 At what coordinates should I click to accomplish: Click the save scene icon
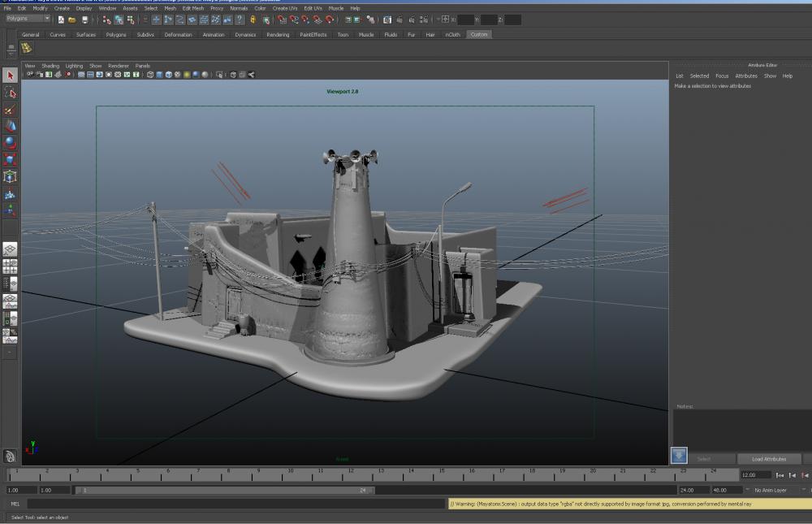(84, 19)
